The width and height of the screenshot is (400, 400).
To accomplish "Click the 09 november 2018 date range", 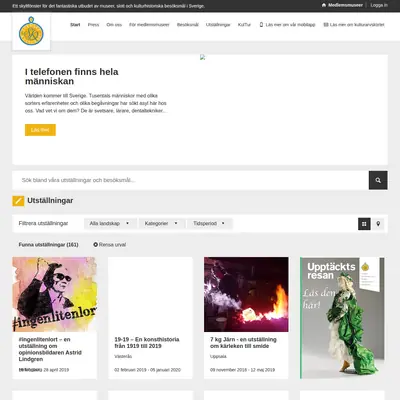I will click(x=242, y=370).
